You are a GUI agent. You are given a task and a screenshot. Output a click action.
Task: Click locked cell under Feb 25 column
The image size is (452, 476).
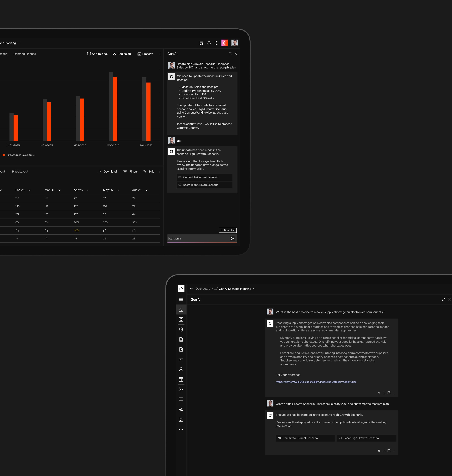[x=17, y=230]
